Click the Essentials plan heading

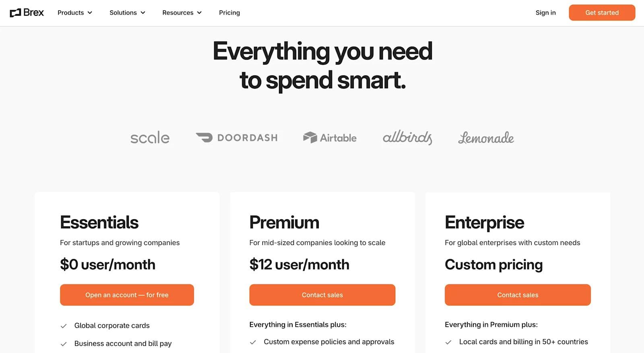click(99, 222)
